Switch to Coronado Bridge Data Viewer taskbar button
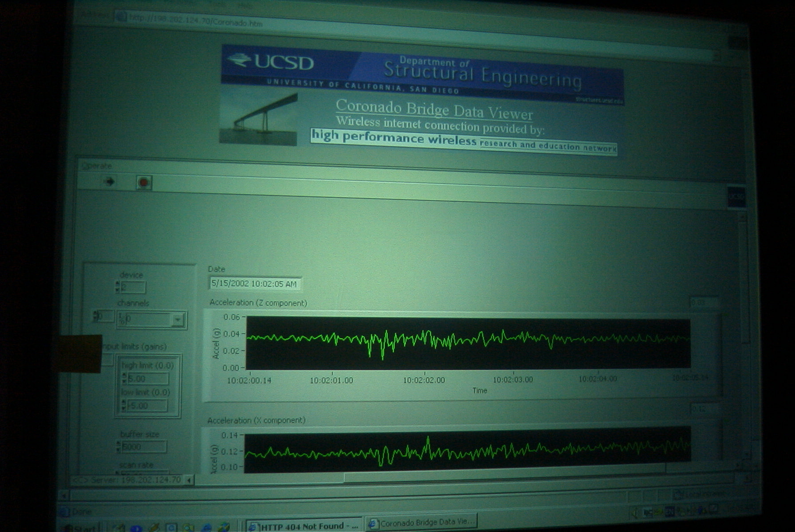795x532 pixels. point(421,523)
